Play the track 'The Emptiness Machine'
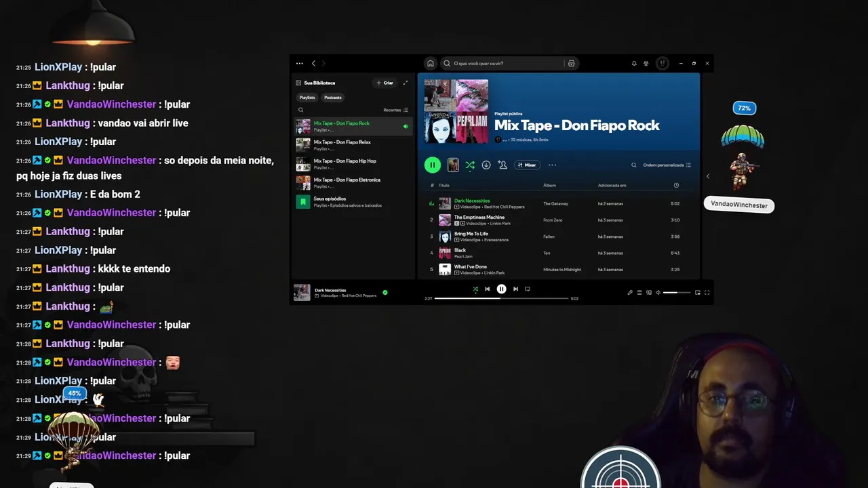This screenshot has width=868, height=488. pos(479,217)
